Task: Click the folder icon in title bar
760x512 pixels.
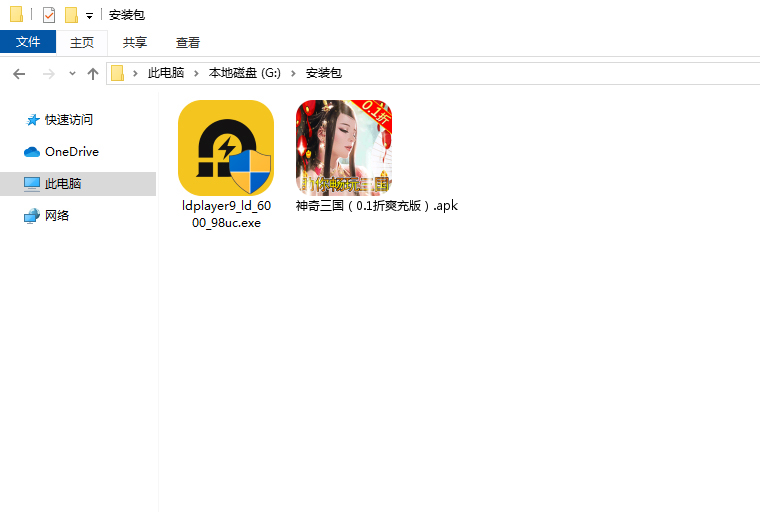Action: pos(16,14)
